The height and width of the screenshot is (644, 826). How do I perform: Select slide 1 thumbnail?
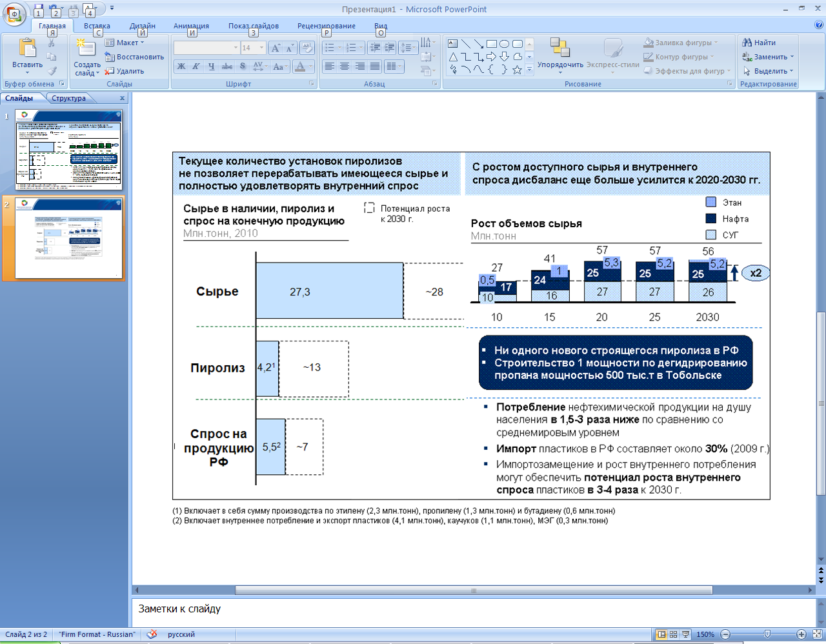click(68, 150)
